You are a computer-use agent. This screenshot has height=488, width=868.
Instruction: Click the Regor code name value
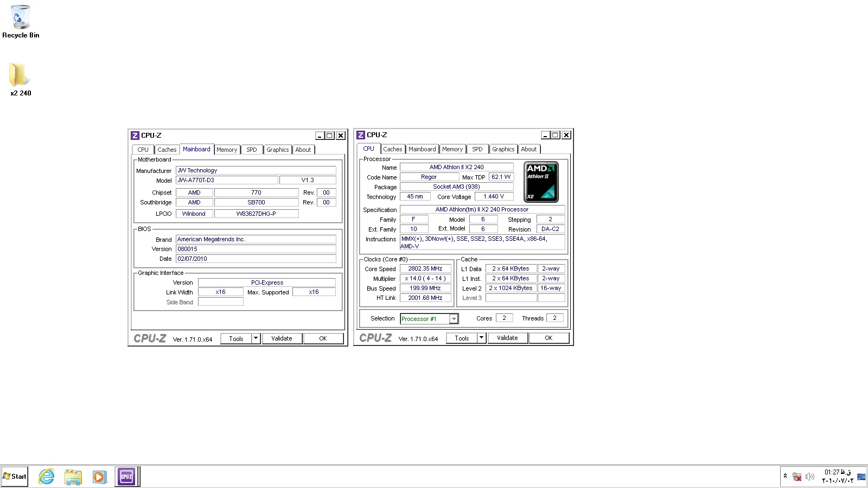tap(429, 177)
